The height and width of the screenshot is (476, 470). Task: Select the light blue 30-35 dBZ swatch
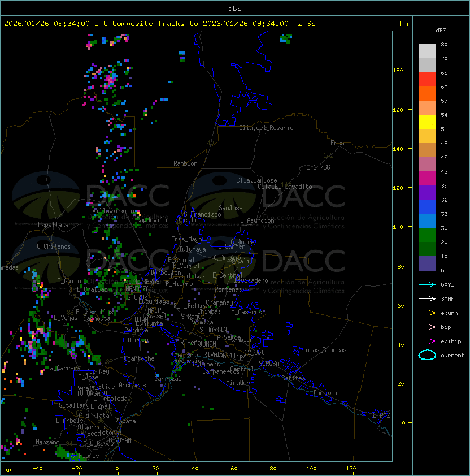(427, 221)
